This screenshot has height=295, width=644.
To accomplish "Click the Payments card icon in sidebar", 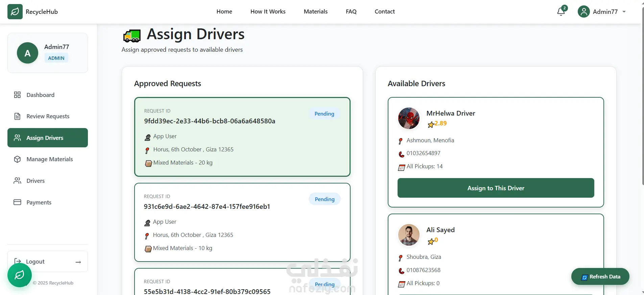I will coord(17,202).
